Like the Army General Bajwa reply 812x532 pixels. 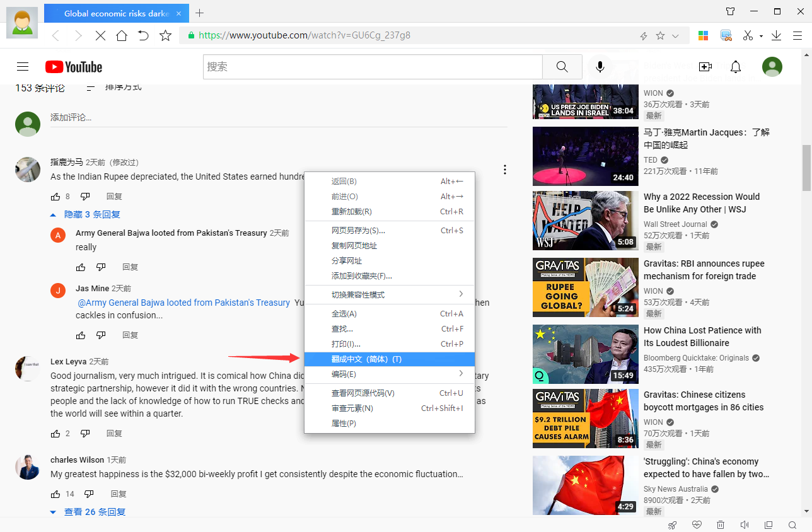(81, 267)
